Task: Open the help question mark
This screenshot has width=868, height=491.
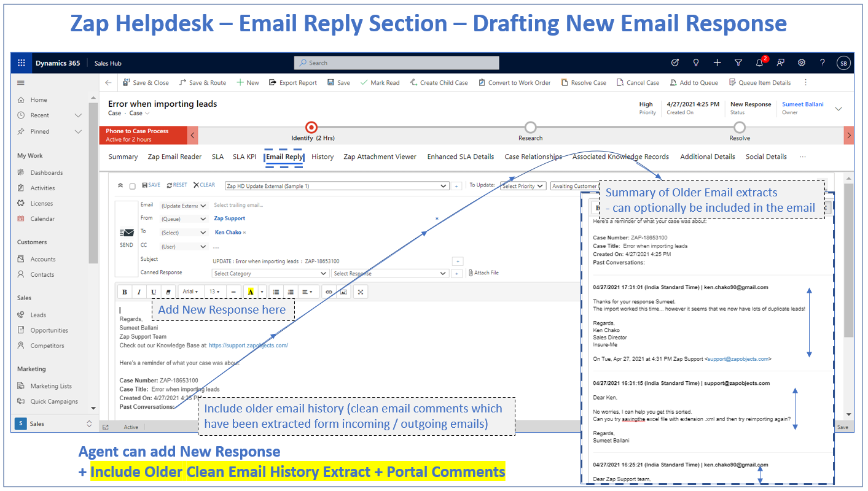Action: (823, 63)
